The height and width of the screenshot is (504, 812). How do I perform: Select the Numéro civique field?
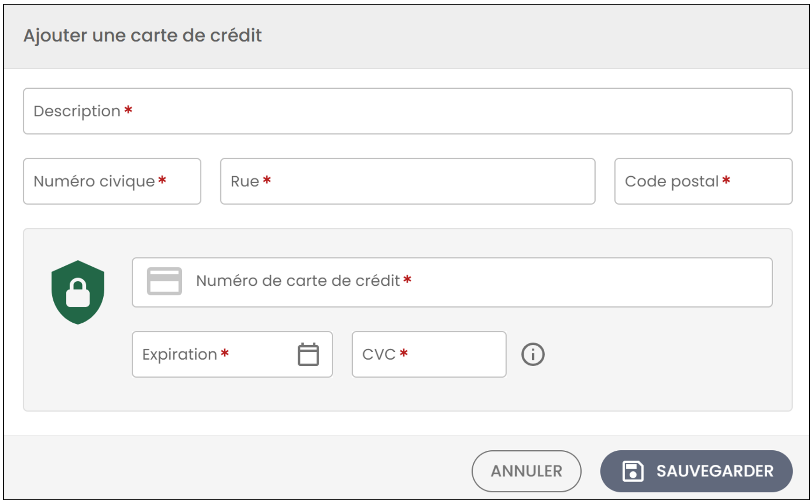click(112, 181)
